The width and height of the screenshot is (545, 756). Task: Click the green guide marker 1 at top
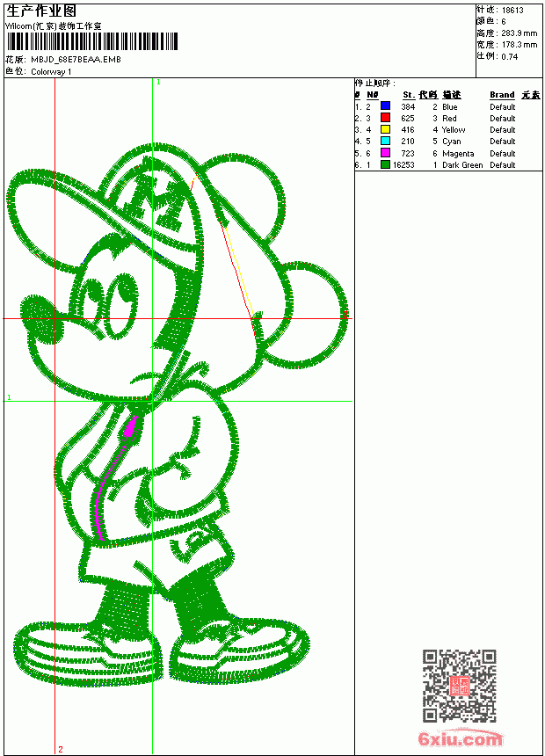click(158, 83)
